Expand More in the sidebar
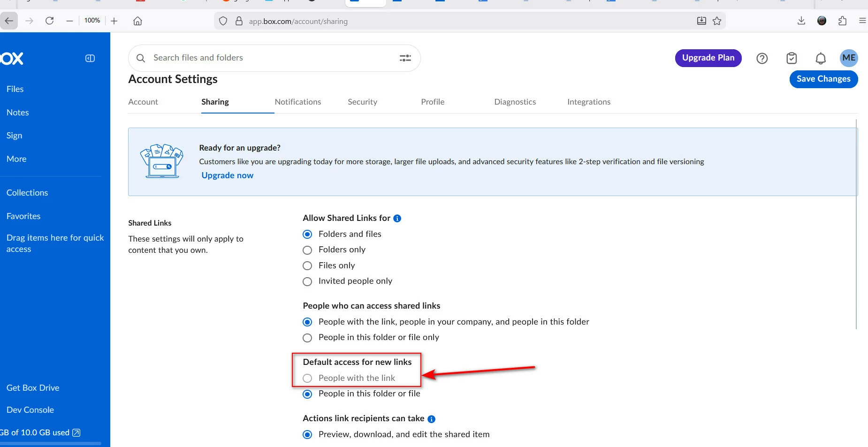 tap(16, 159)
